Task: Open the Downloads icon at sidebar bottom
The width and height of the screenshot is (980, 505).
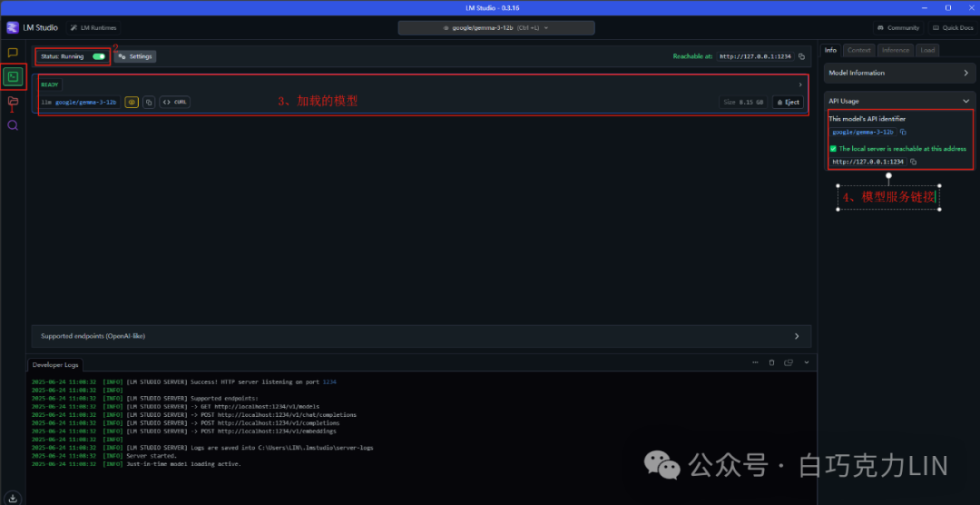Action: 13,498
